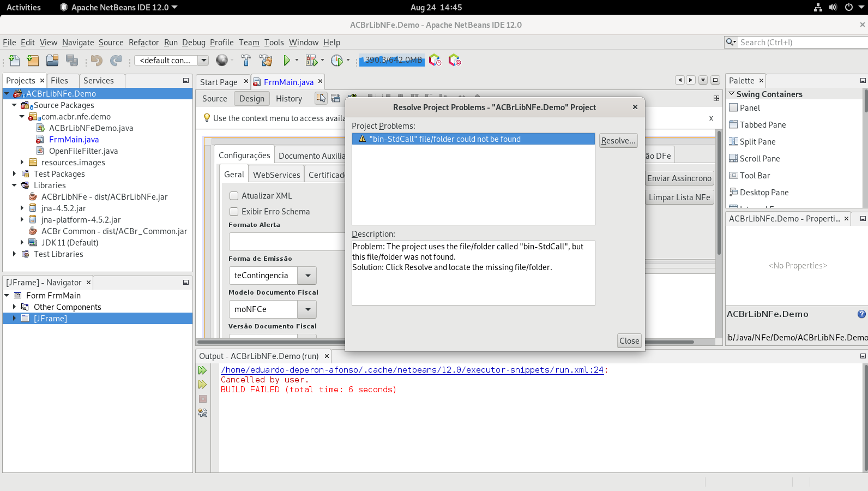Click the Redo arrow icon
Viewport: 868px width, 491px height.
(116, 61)
